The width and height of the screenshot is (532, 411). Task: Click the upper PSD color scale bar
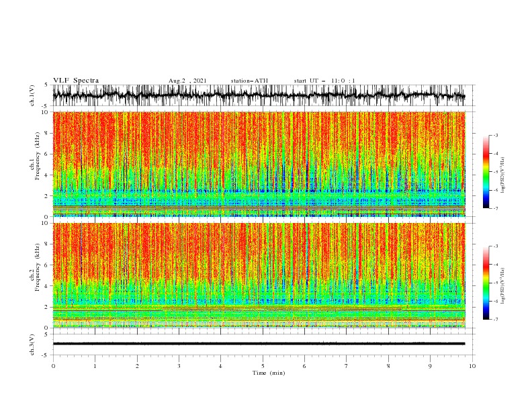tap(486, 172)
